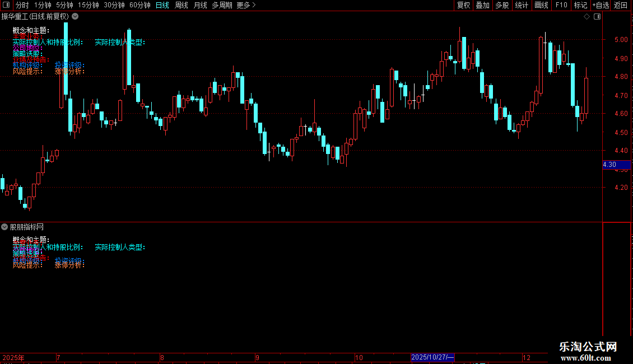Click the diamond icon in chart header
The width and height of the screenshot is (633, 364).
click(587, 17)
